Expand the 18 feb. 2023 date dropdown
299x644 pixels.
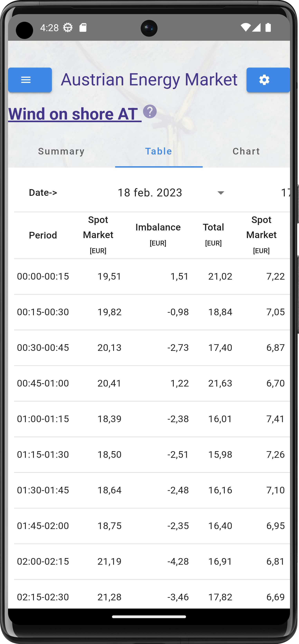[x=150, y=193]
